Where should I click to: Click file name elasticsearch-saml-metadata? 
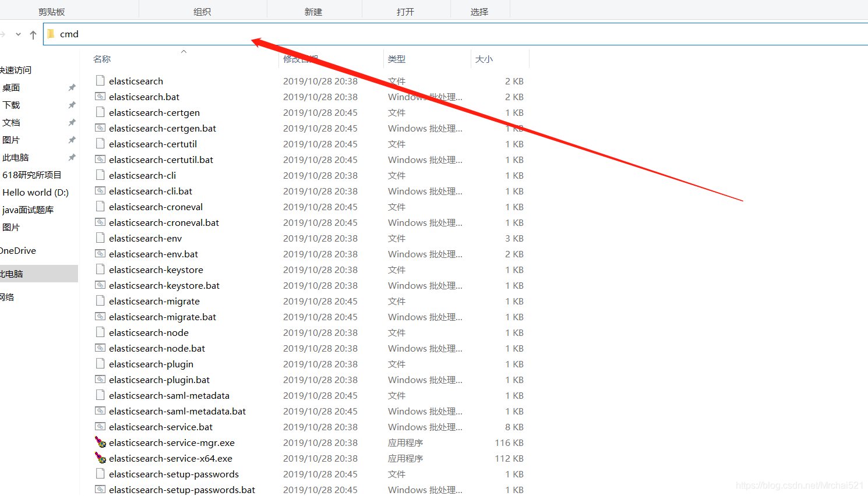(169, 395)
